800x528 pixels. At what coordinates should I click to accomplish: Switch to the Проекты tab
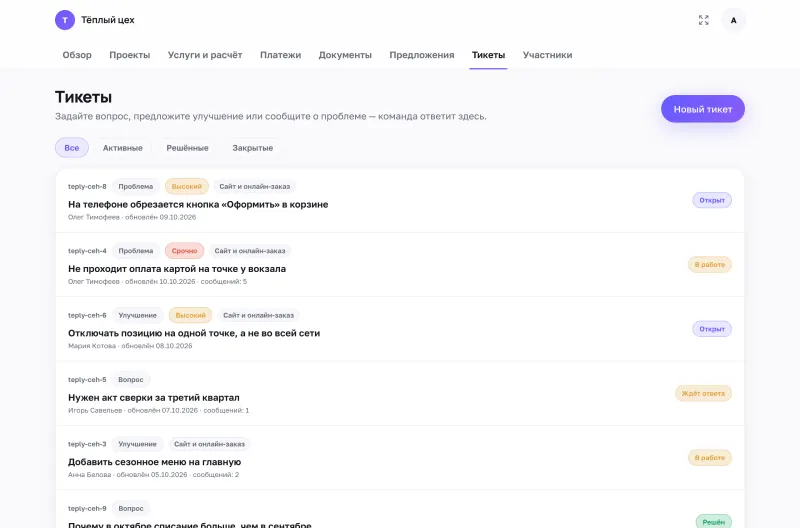(130, 55)
